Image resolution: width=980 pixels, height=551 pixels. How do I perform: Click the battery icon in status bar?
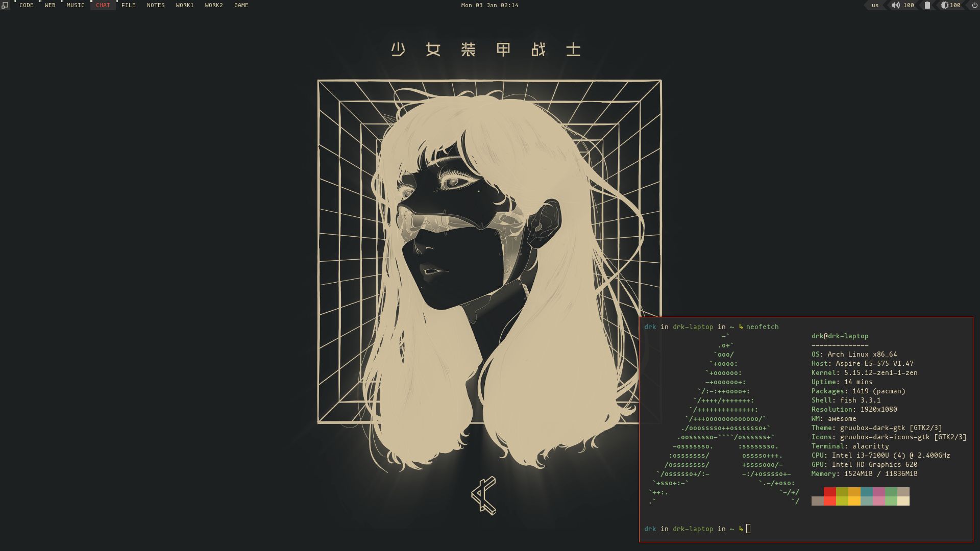click(x=927, y=6)
